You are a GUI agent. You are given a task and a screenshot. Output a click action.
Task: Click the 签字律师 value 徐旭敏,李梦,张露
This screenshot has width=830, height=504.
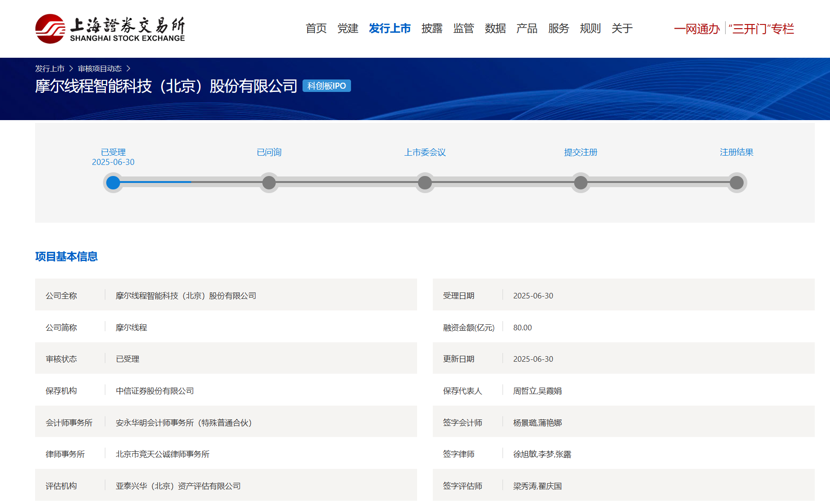[x=542, y=454]
